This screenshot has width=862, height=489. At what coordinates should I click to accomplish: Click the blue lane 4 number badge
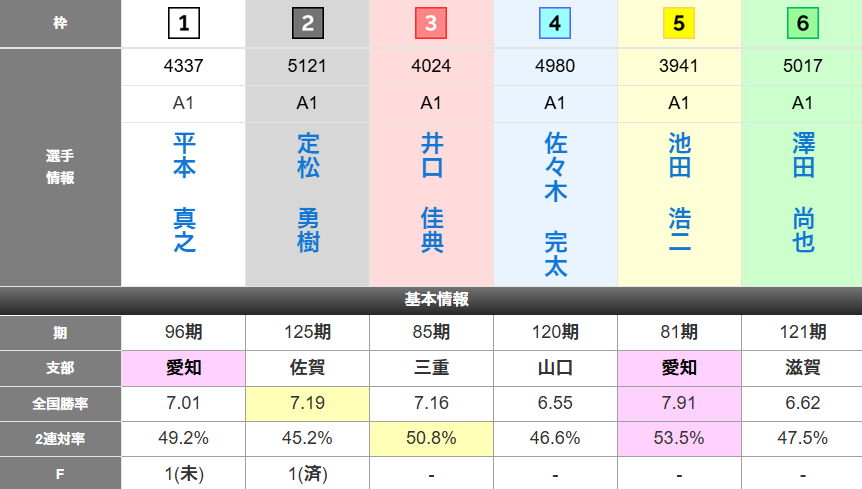pos(555,23)
